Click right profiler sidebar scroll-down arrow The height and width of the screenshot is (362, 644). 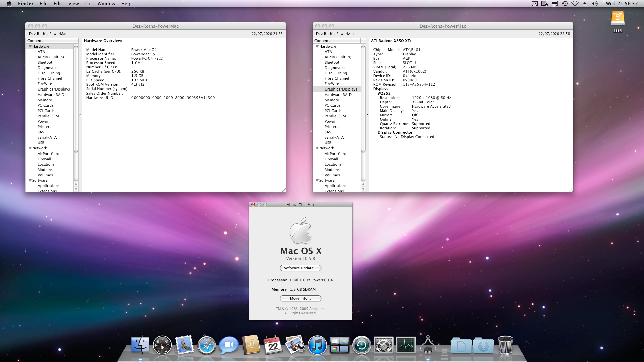click(363, 189)
